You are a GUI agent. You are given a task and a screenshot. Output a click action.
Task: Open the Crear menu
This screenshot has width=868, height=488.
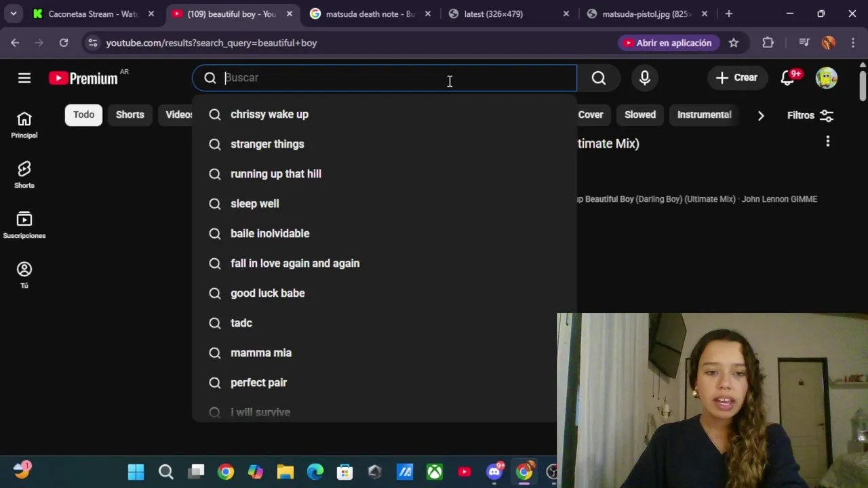[736, 77]
